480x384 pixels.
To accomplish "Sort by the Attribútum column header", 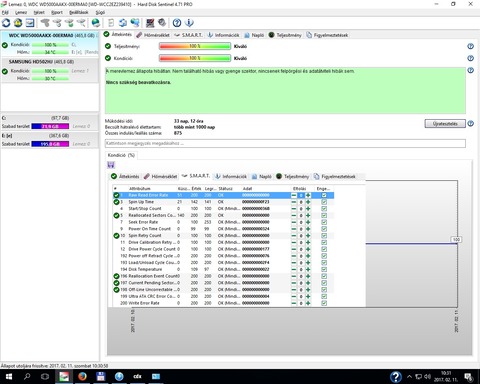I will coord(152,189).
